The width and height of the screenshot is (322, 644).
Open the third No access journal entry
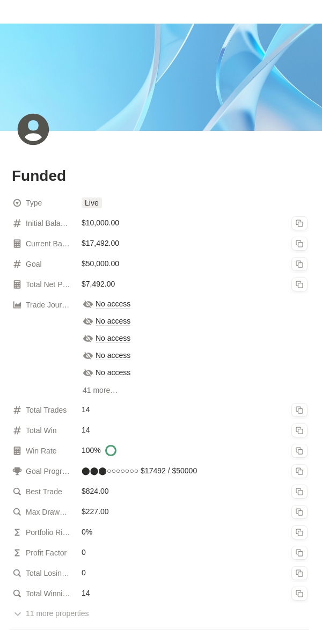click(107, 339)
